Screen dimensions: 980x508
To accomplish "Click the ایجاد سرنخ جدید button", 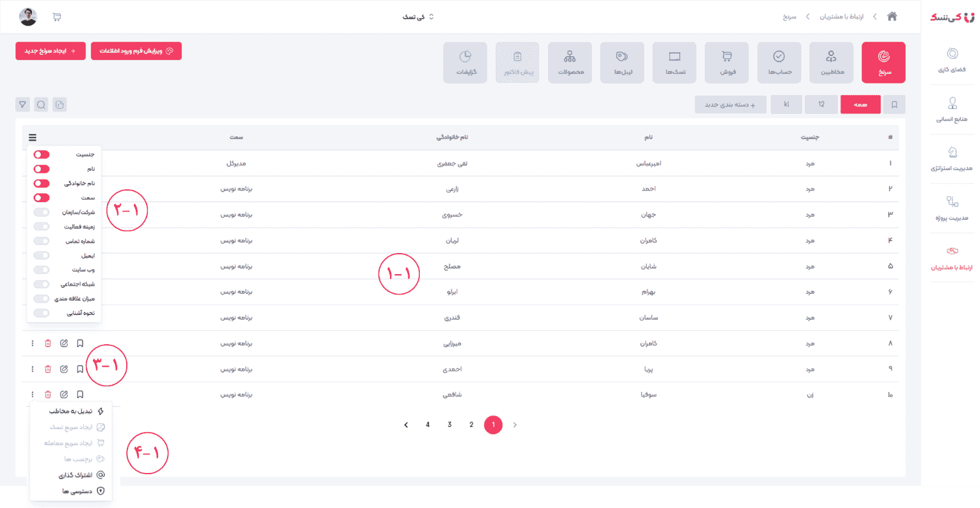I will (50, 51).
